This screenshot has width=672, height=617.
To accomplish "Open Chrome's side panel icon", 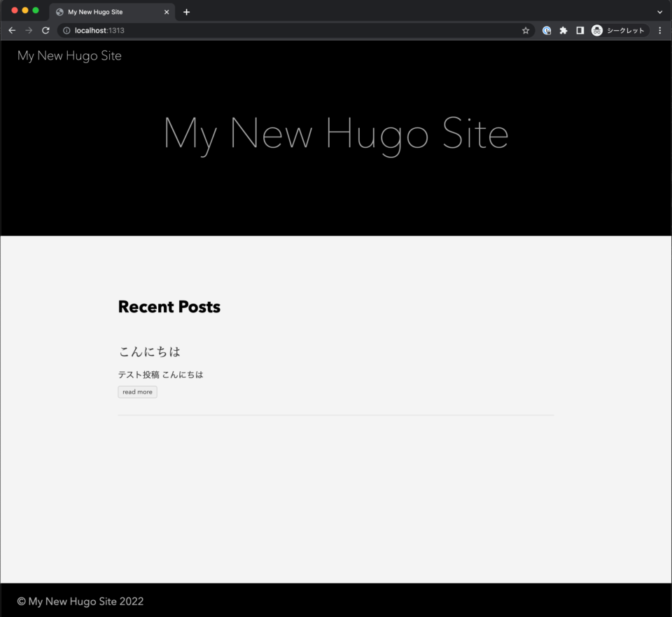I will tap(580, 30).
